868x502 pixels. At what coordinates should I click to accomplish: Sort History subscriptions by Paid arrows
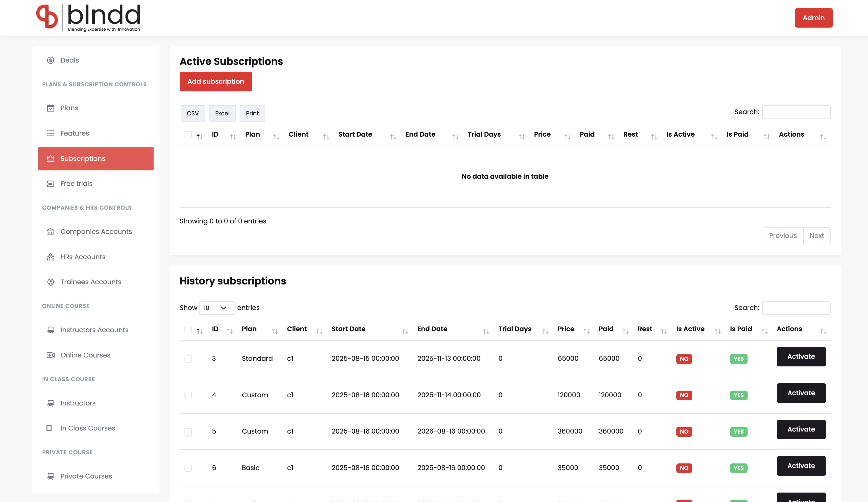(626, 331)
